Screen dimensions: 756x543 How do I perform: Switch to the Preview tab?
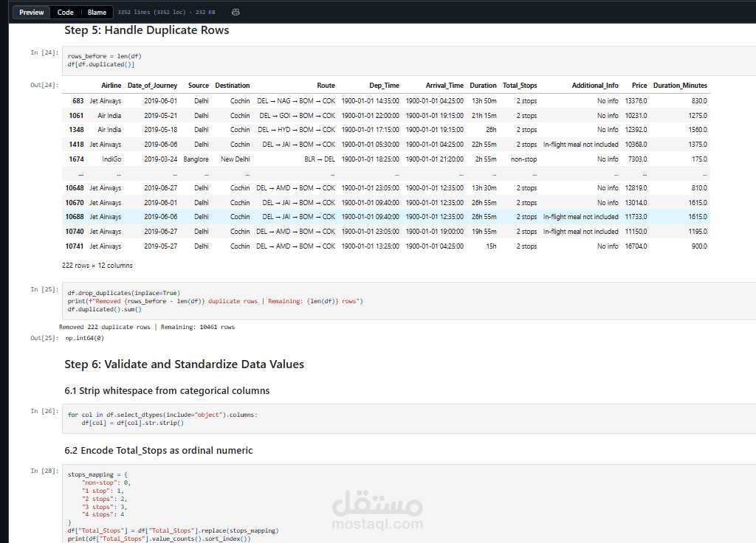31,12
